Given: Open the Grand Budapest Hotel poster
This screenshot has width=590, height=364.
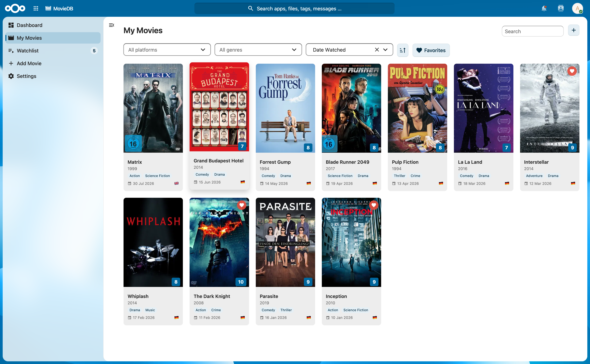Looking at the screenshot, I should (x=219, y=107).
